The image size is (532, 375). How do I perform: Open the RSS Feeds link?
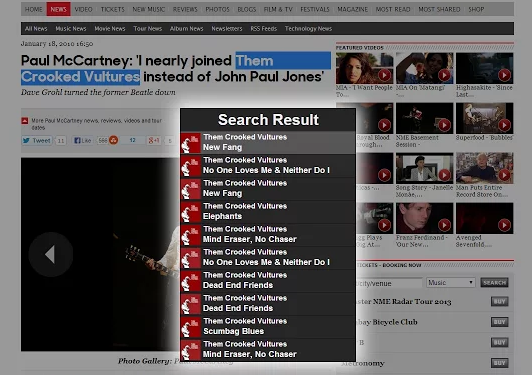tap(264, 29)
